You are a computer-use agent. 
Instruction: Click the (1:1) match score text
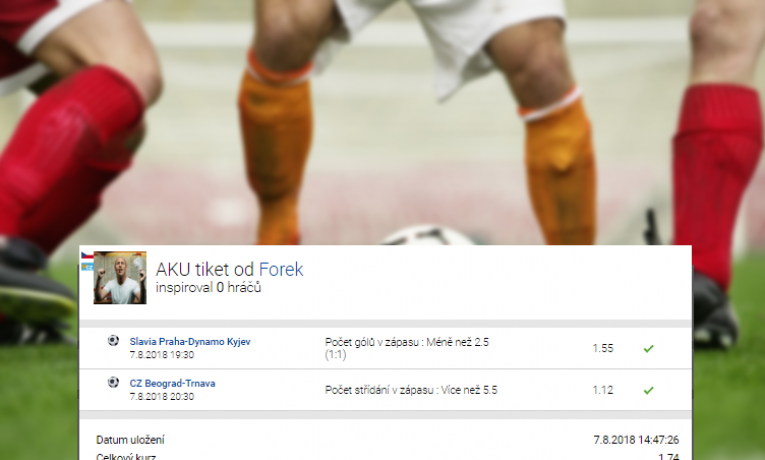[336, 355]
